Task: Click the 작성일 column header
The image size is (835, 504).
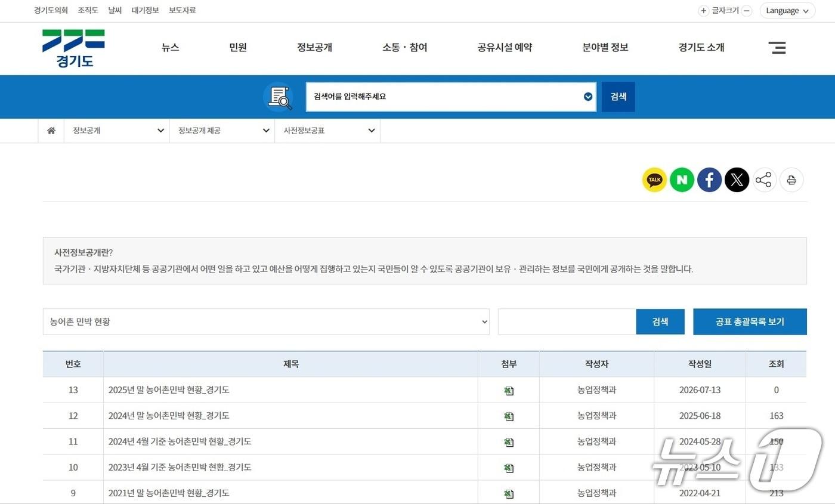Action: click(x=700, y=364)
